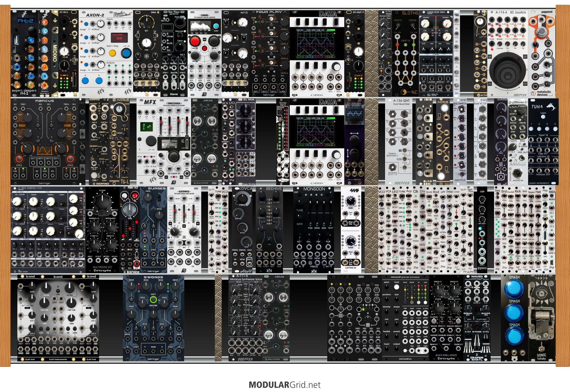Click the BEEHIVE module title
The height and width of the screenshot is (392, 570).
click(273, 189)
